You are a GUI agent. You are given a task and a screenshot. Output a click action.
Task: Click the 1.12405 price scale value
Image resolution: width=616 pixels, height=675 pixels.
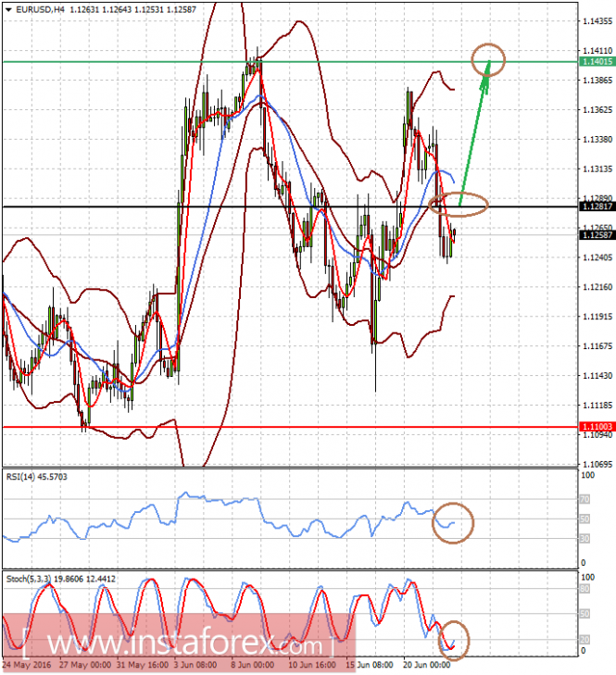click(x=597, y=257)
